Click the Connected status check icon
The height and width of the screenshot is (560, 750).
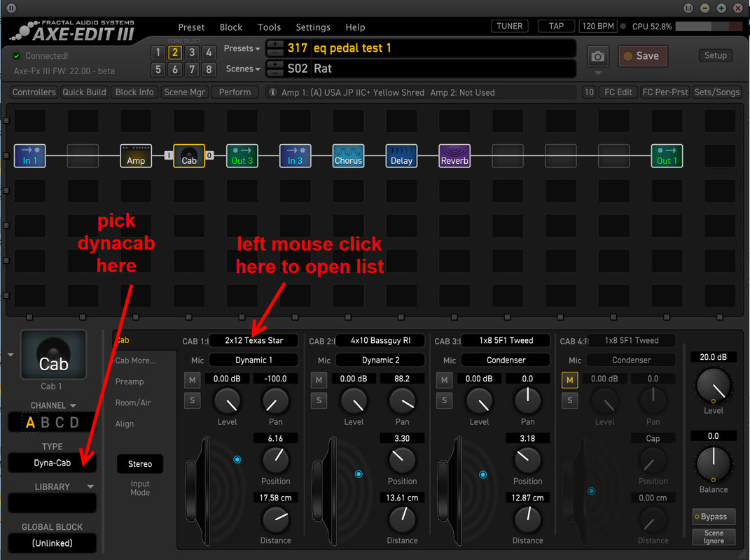tap(16, 56)
